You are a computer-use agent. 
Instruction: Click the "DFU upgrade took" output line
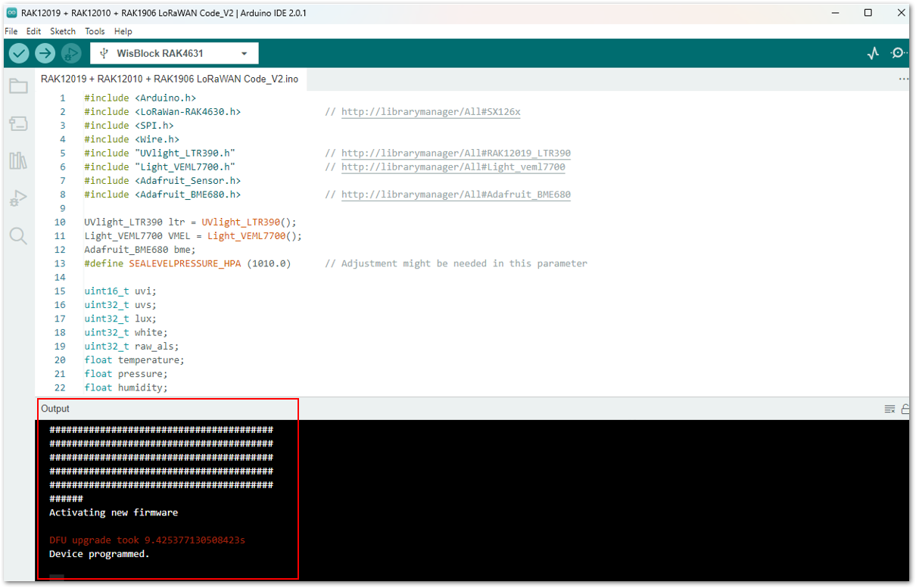click(x=147, y=540)
